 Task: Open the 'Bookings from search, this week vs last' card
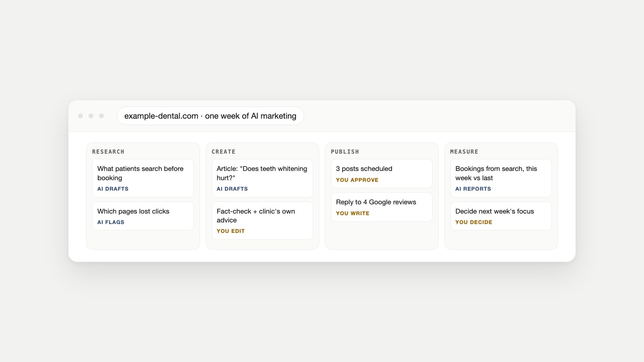pyautogui.click(x=501, y=178)
